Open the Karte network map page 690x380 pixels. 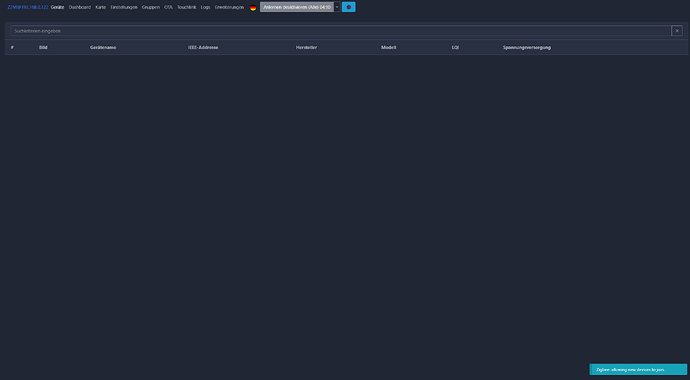pyautogui.click(x=101, y=7)
